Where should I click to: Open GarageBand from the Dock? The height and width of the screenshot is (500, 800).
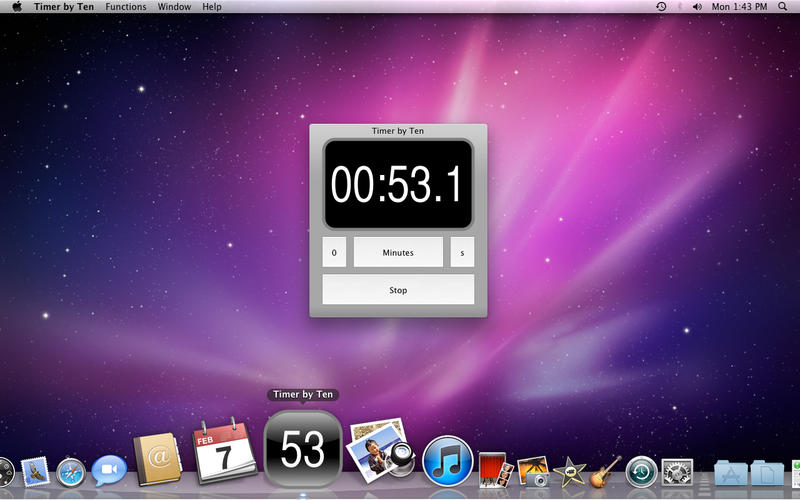tap(606, 472)
